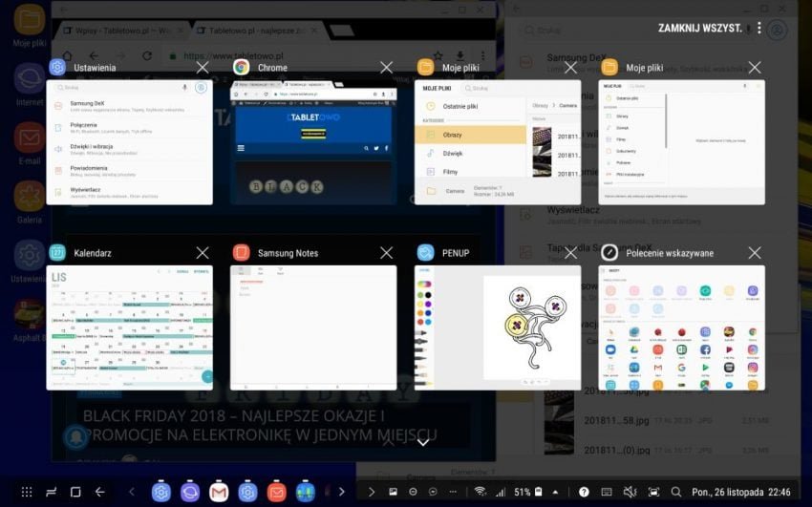Open the search magnifier in the taskbar

tap(675, 492)
